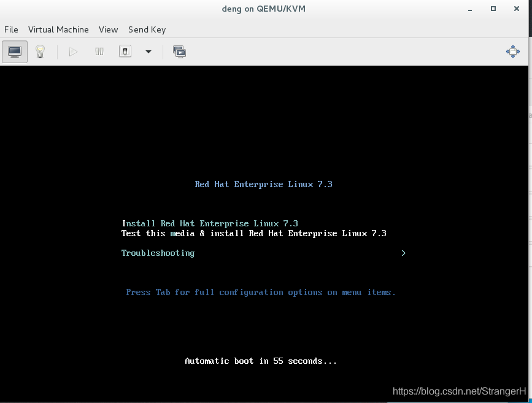Open shutdown options dropdown arrow
The width and height of the screenshot is (532, 403).
(x=148, y=52)
